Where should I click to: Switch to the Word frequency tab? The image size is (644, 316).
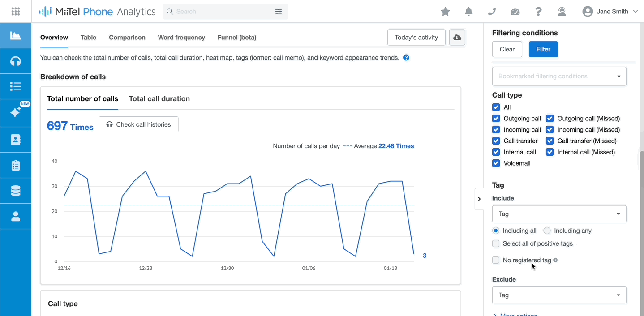click(x=181, y=38)
